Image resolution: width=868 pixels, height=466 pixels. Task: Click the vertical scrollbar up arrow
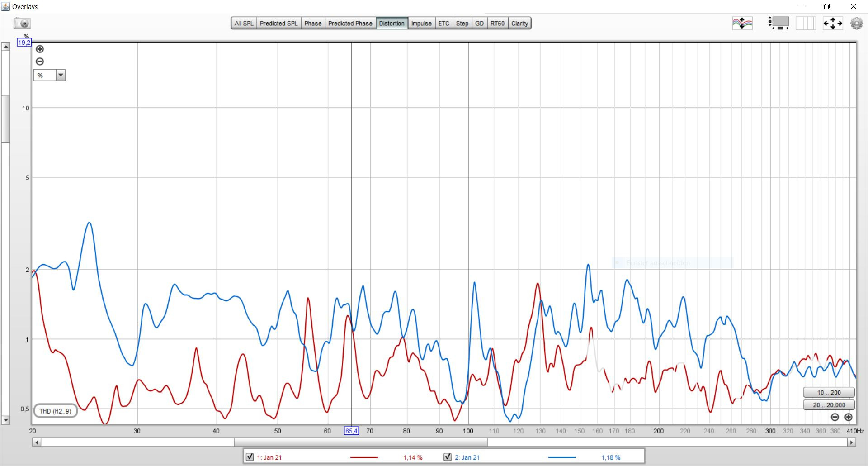click(5, 47)
